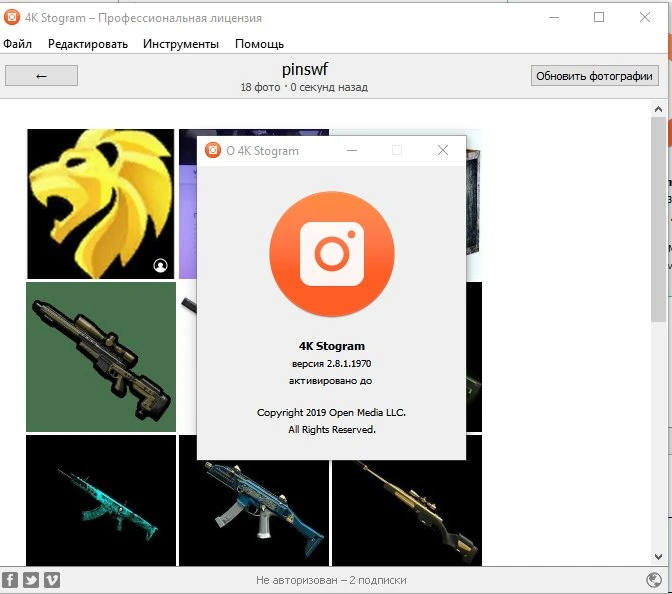Open the Помощь menu
672x594 pixels.
click(x=259, y=44)
